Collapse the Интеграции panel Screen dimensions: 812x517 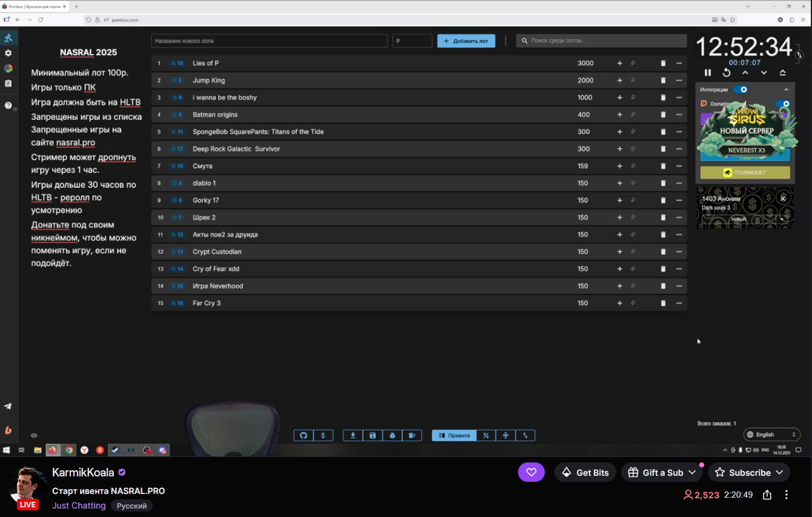click(787, 90)
